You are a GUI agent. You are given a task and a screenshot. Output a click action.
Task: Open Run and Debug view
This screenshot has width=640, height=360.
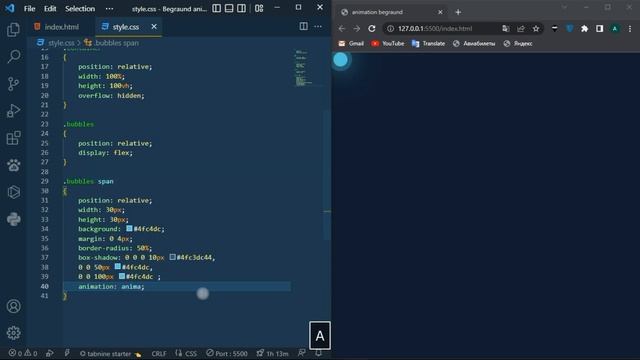13,111
